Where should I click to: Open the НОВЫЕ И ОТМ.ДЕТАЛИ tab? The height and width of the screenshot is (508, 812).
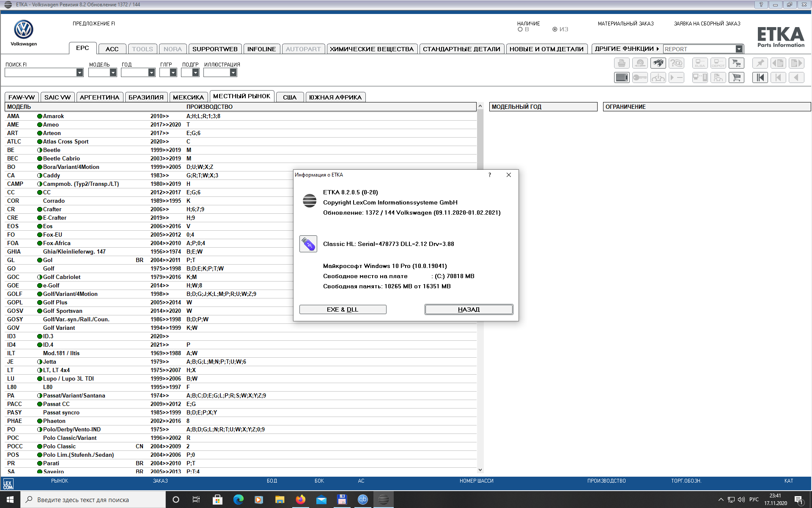point(546,49)
